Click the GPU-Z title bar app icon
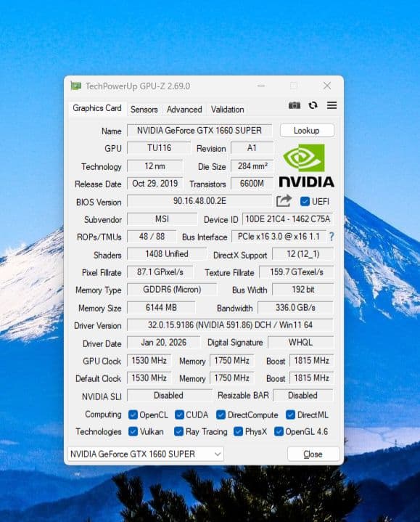 [x=76, y=86]
